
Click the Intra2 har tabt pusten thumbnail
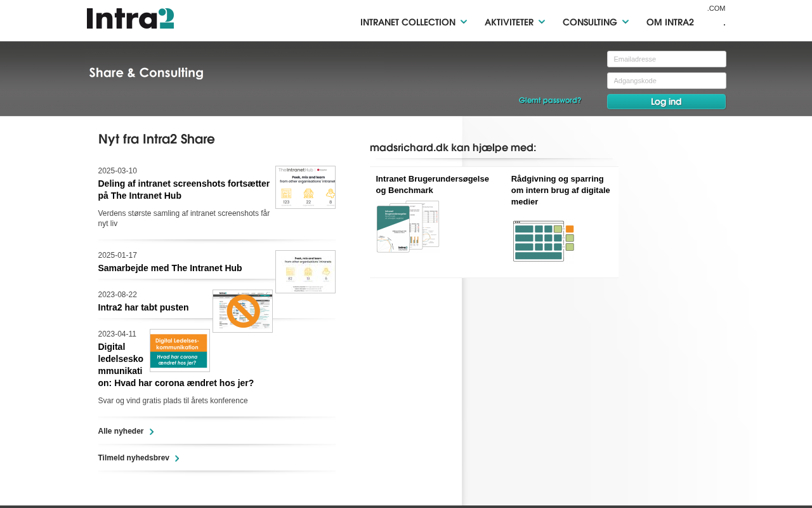pos(242,311)
